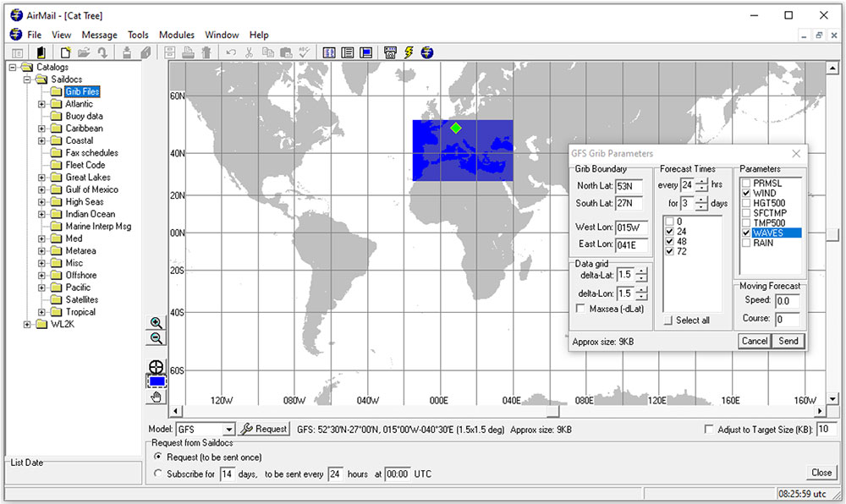Click the zoom in magnifier button
The height and width of the screenshot is (504, 846).
click(156, 323)
